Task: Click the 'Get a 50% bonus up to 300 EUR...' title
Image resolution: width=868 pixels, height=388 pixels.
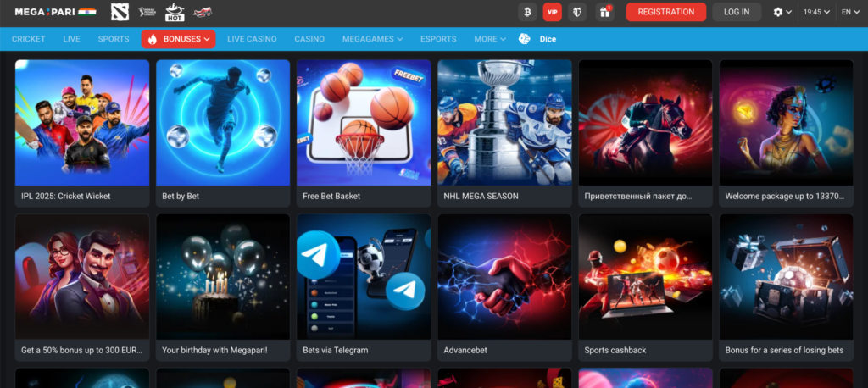Action: [82, 351]
